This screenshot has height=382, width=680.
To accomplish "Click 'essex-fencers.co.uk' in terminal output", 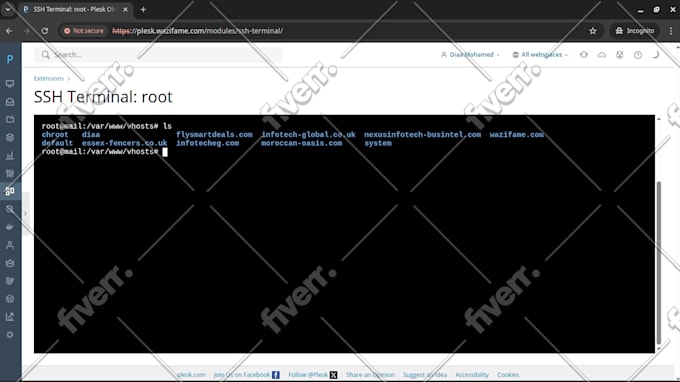I will pos(124,143).
